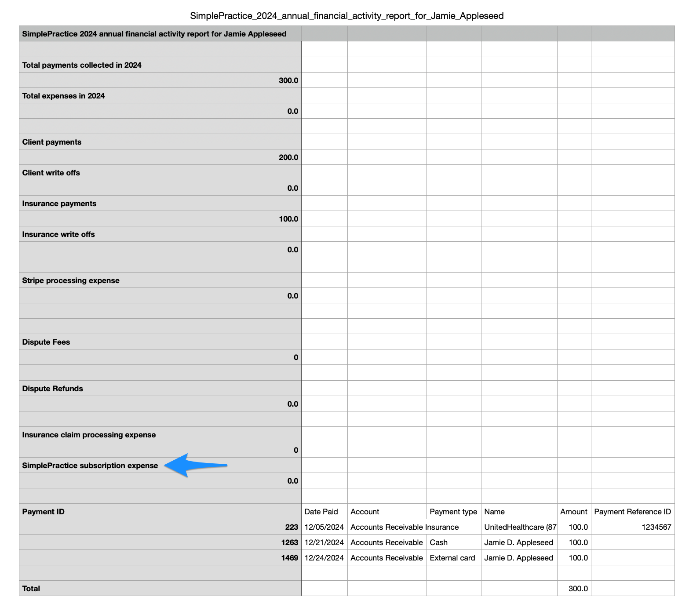Click the "Date Paid" column header
The height and width of the screenshot is (604, 700).
[321, 512]
